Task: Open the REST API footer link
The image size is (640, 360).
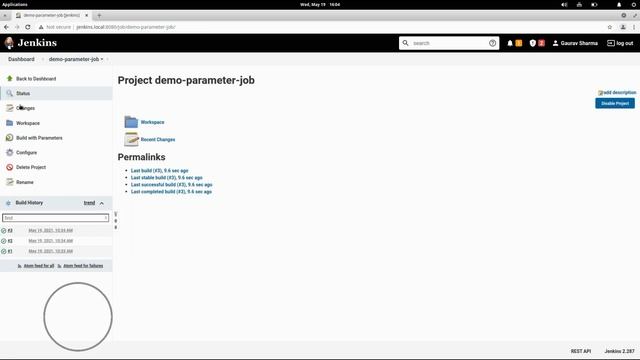Action: coord(581,351)
